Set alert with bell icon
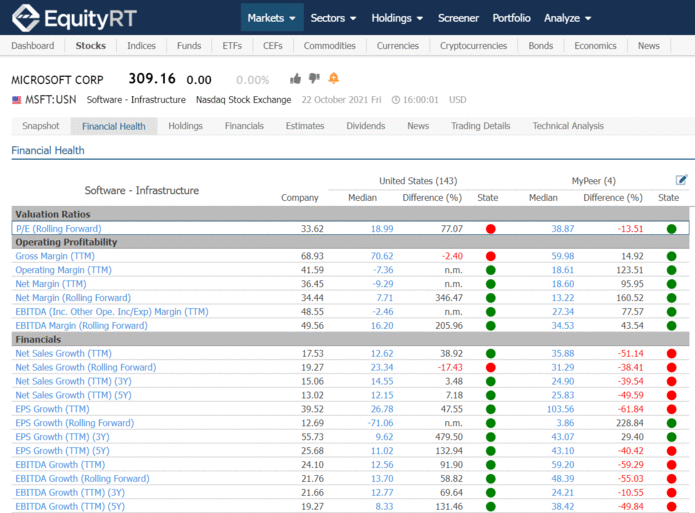Image resolution: width=695 pixels, height=513 pixels. [333, 78]
